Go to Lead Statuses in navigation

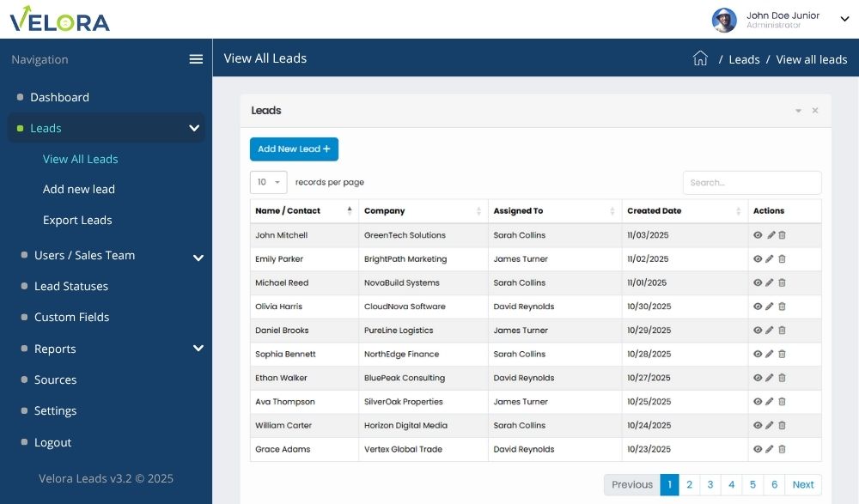point(71,287)
